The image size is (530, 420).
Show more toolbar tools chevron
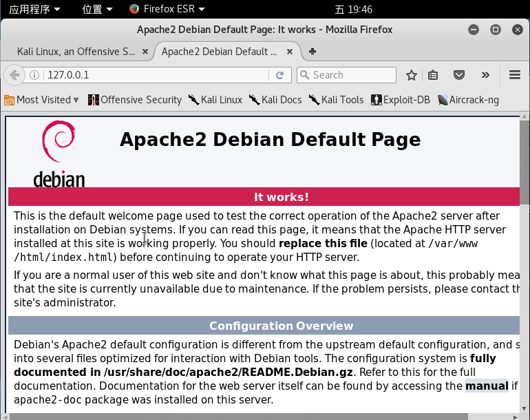tap(485, 75)
